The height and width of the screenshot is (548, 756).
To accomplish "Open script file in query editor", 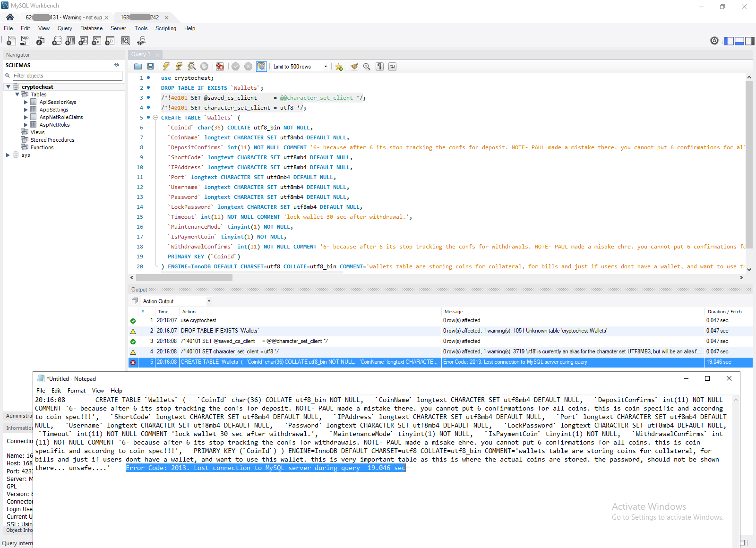I will [138, 67].
